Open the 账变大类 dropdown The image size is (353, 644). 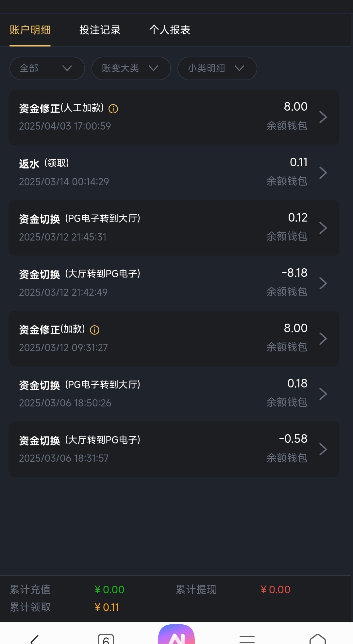131,68
